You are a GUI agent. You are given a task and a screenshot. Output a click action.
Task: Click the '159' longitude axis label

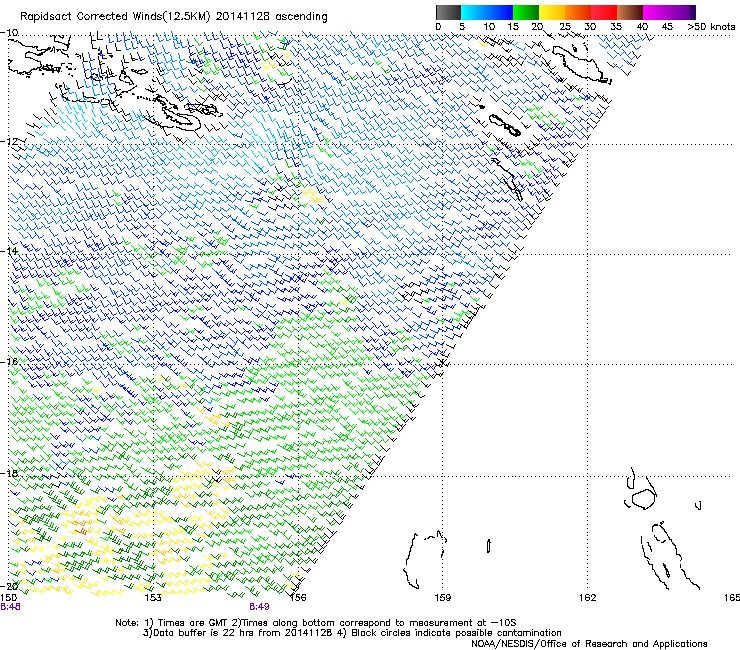[x=443, y=598]
